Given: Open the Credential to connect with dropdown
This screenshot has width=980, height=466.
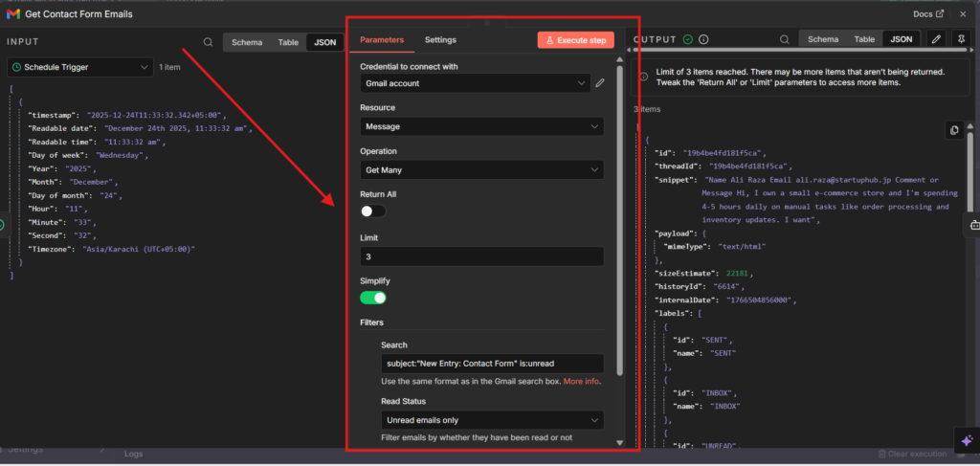Looking at the screenshot, I should click(475, 83).
